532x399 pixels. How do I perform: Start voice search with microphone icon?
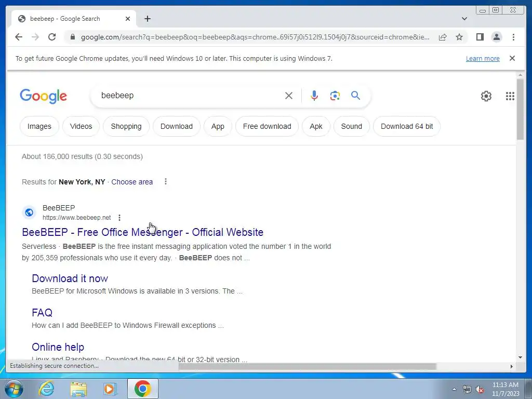pyautogui.click(x=314, y=96)
